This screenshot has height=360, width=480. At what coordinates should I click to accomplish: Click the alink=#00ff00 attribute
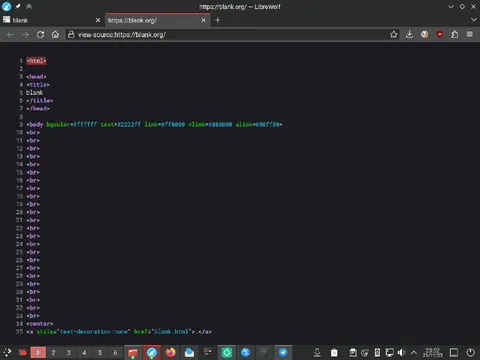pos(257,124)
